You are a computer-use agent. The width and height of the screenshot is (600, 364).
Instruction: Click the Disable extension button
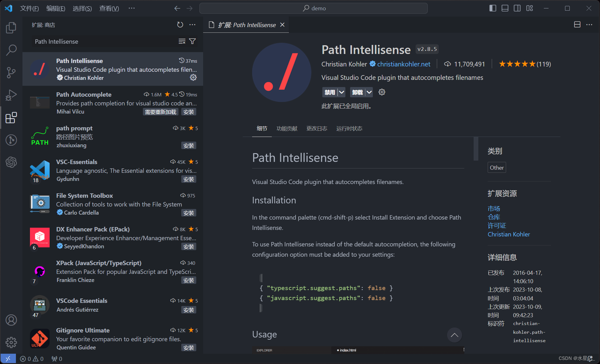[330, 92]
